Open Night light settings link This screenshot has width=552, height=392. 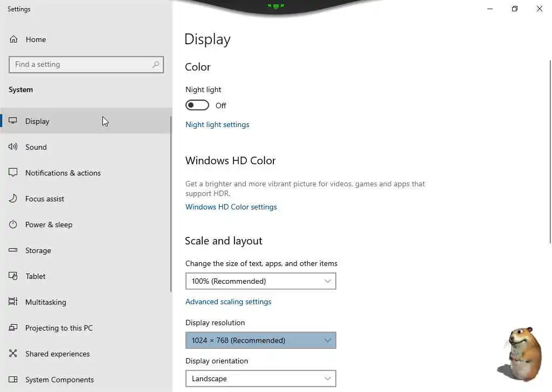(217, 124)
